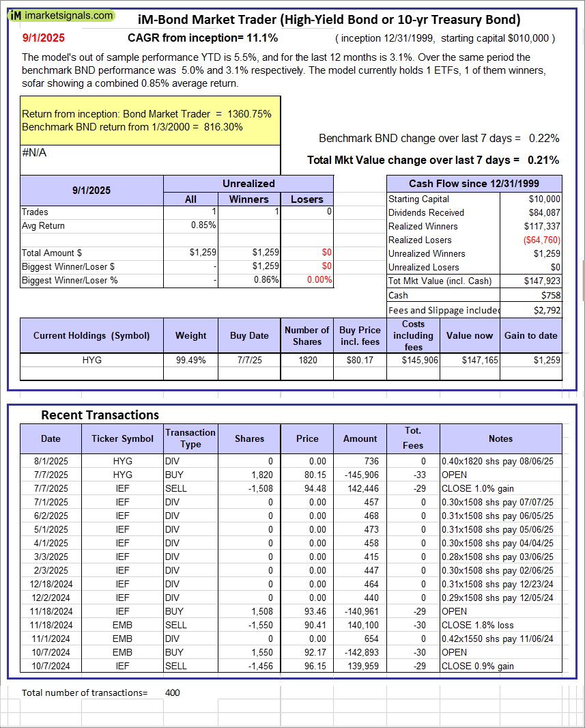Screen dimensions: 585x728
Task: Click the total number of transactions value 400
Action: point(173,692)
